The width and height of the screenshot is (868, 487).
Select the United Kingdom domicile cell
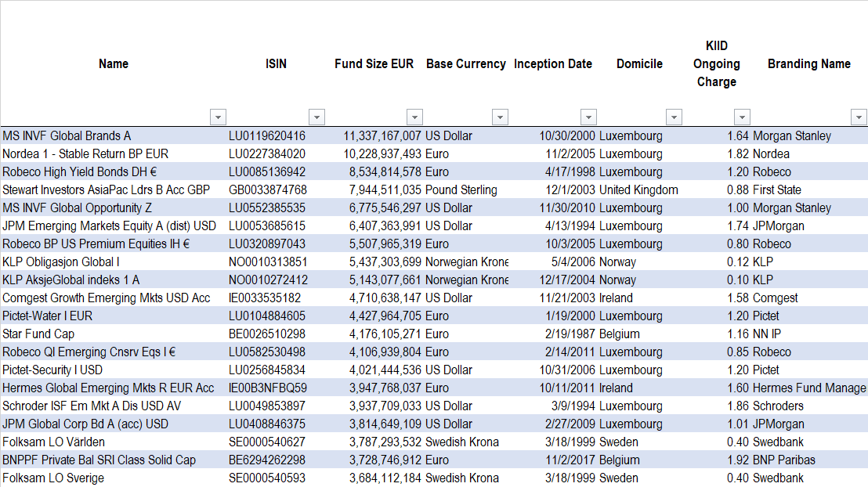(638, 190)
